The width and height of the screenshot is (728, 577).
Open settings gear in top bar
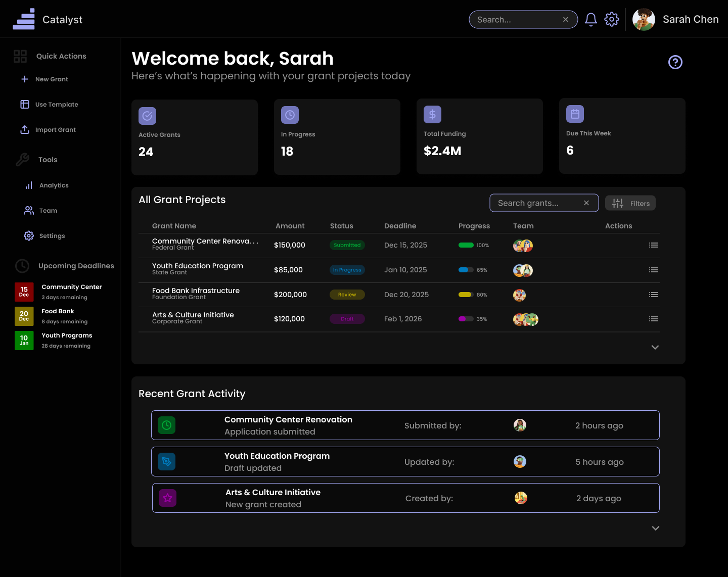612,20
